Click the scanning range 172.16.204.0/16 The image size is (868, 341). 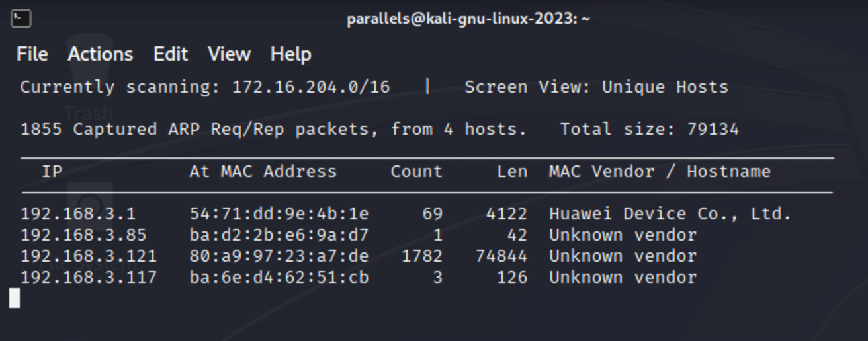[x=310, y=87]
